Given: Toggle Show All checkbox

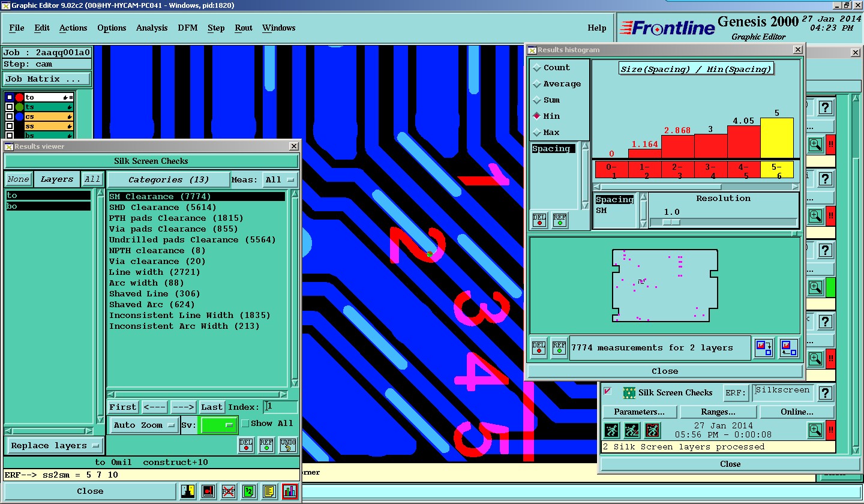Looking at the screenshot, I should (x=245, y=424).
